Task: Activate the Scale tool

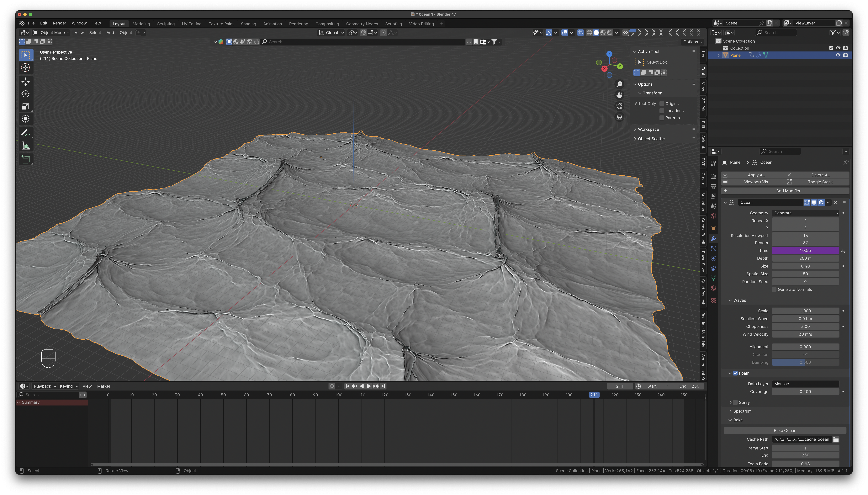Action: [x=25, y=106]
